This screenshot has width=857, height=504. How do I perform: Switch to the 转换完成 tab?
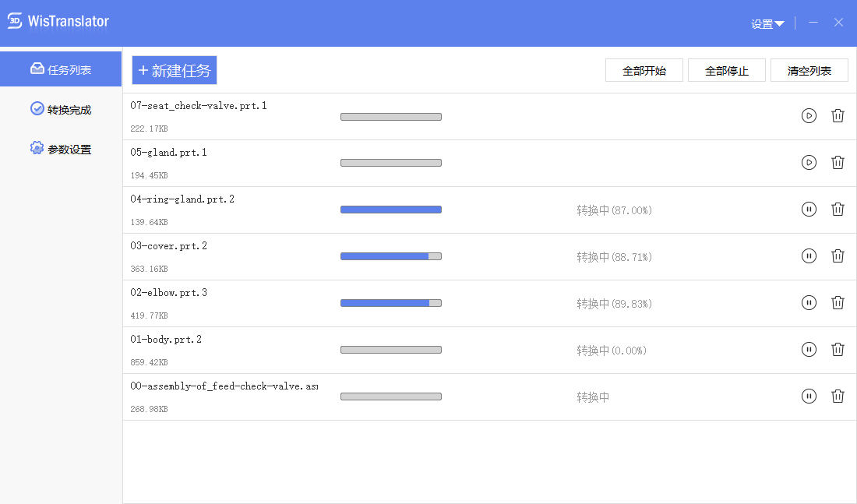tap(61, 109)
